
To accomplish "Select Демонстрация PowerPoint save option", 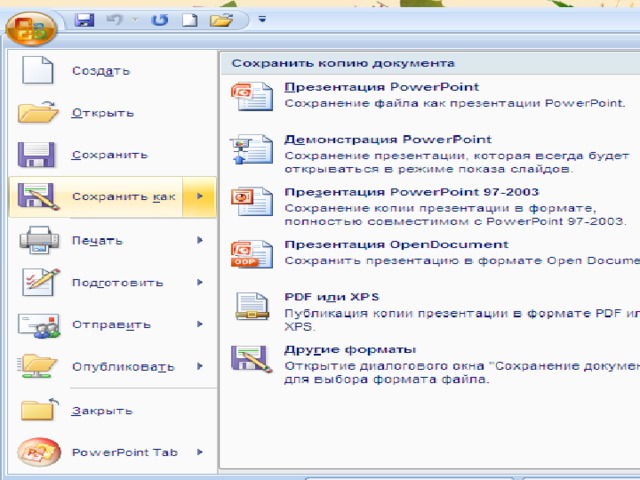I will coord(430,154).
